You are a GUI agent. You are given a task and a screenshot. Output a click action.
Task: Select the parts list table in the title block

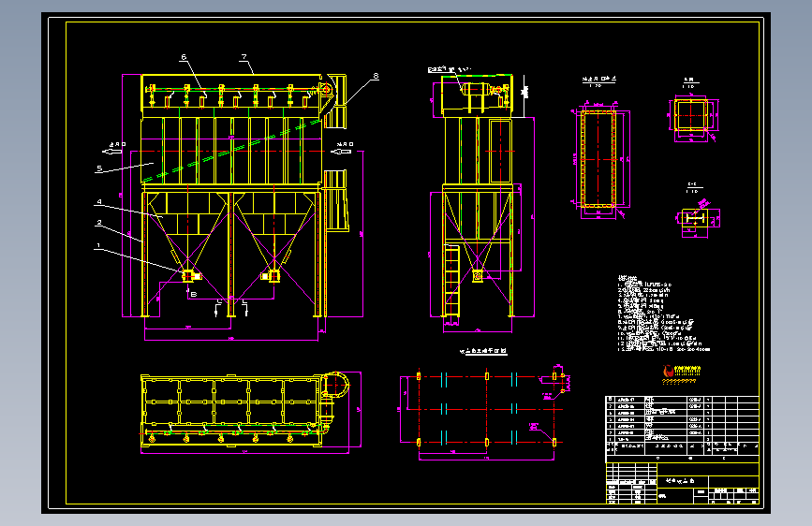tap(682, 426)
